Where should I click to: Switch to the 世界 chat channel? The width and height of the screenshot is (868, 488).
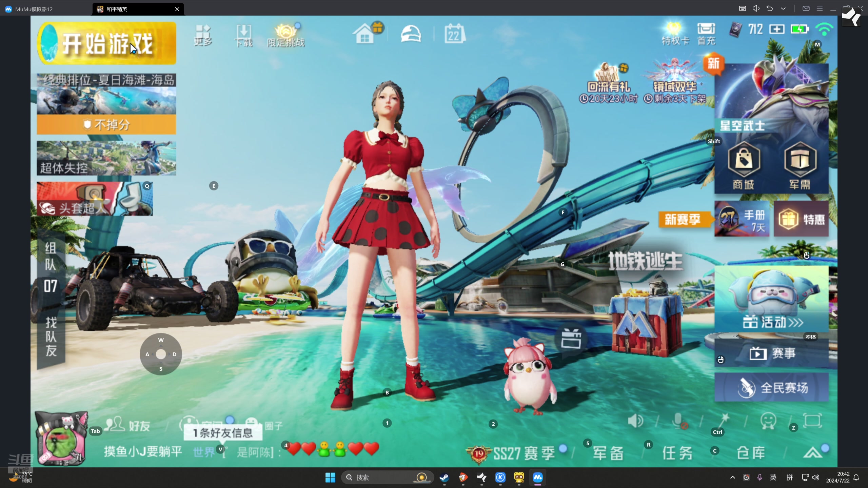pyautogui.click(x=204, y=452)
